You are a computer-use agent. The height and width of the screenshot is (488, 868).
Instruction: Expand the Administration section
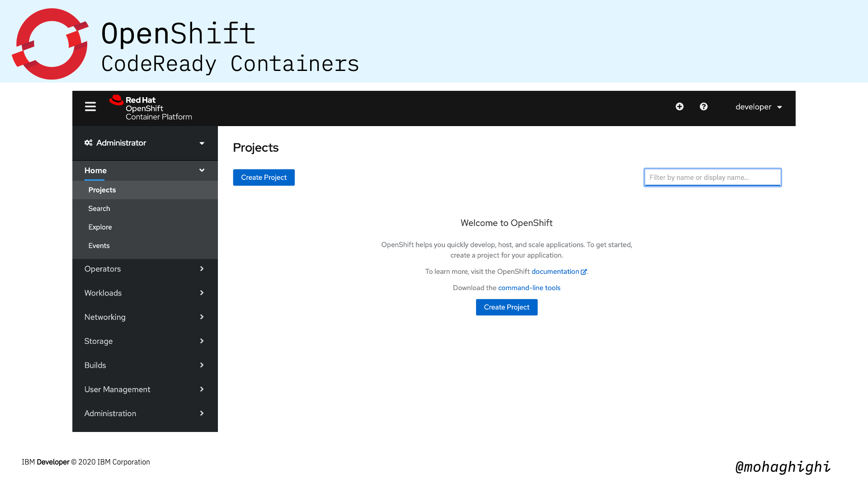point(145,413)
